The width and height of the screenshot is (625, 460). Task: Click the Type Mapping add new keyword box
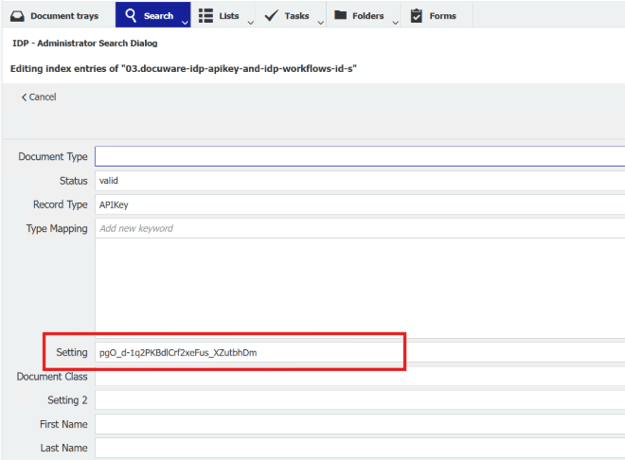coord(359,228)
